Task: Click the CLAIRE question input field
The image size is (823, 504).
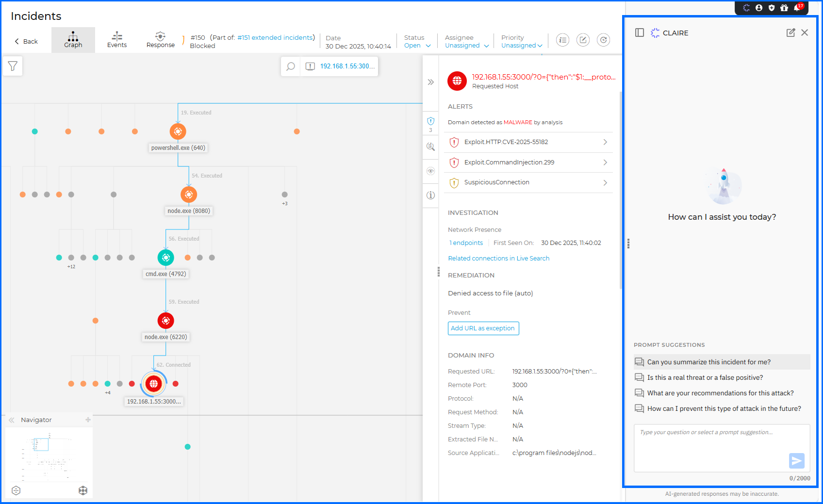Action: 722,448
